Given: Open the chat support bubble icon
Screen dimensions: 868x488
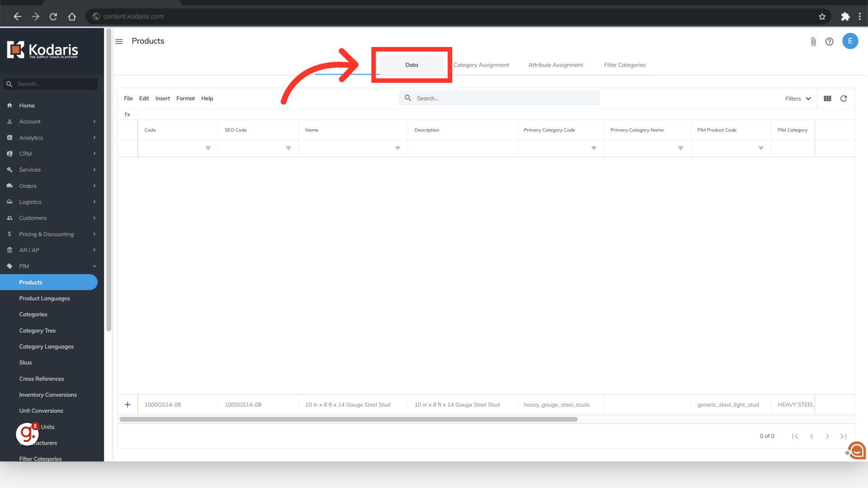Looking at the screenshot, I should (856, 450).
